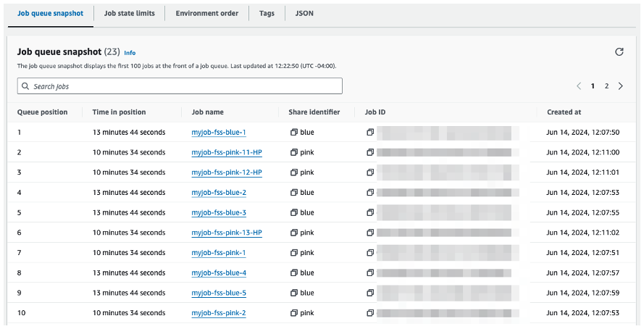
Task: Click the Share identifier column header
Action: 314,112
